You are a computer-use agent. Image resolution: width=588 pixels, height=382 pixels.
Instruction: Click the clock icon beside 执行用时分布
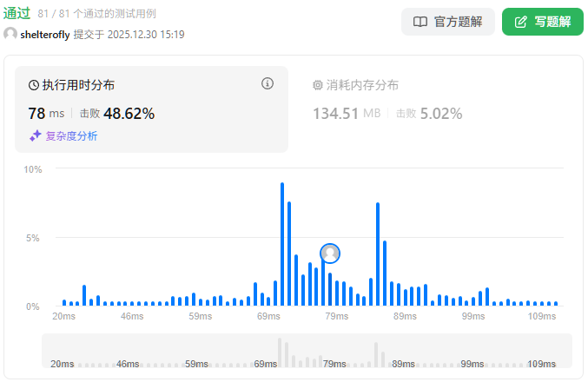tap(34, 85)
